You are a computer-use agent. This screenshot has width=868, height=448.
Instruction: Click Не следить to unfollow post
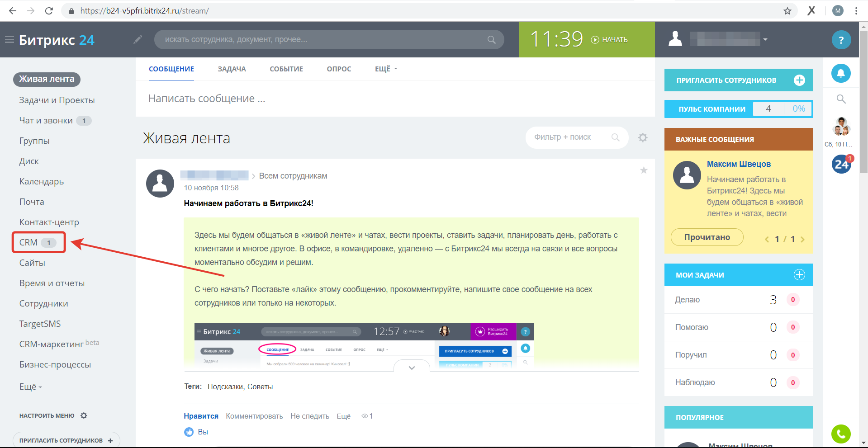coord(310,416)
